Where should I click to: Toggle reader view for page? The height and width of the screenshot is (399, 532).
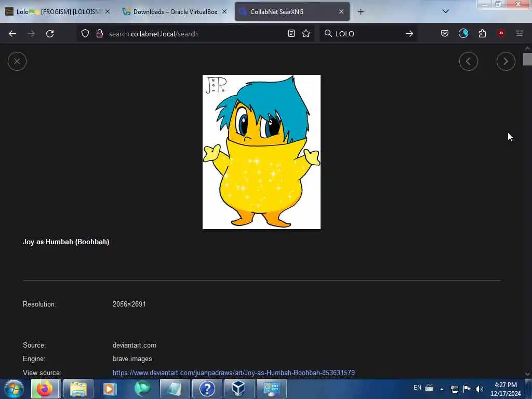(291, 34)
